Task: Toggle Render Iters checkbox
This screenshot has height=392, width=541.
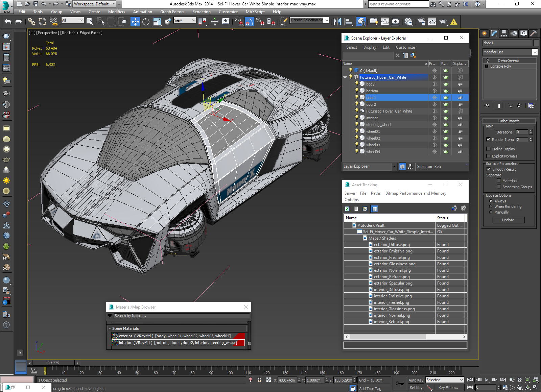Action: pyautogui.click(x=488, y=139)
